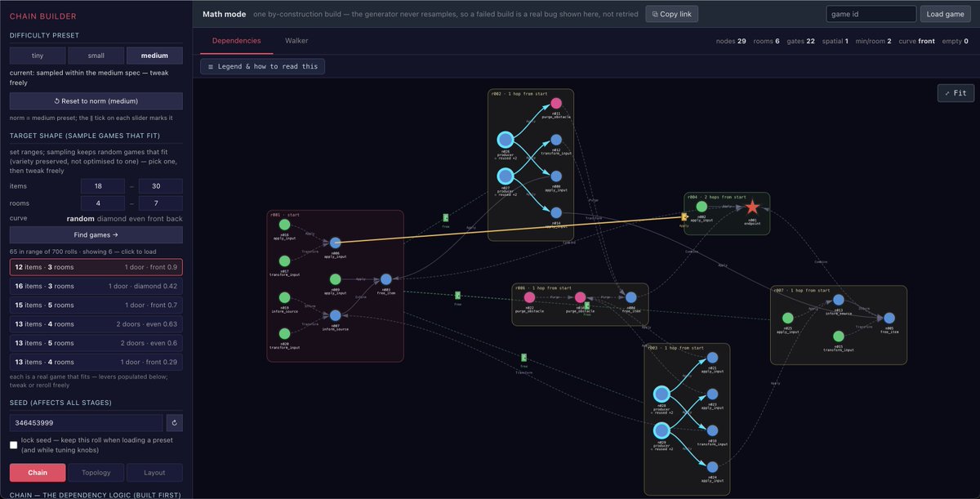Screen dimensions: 980x499
Task: Select node n025 apply_input in r007
Action: pos(787,319)
